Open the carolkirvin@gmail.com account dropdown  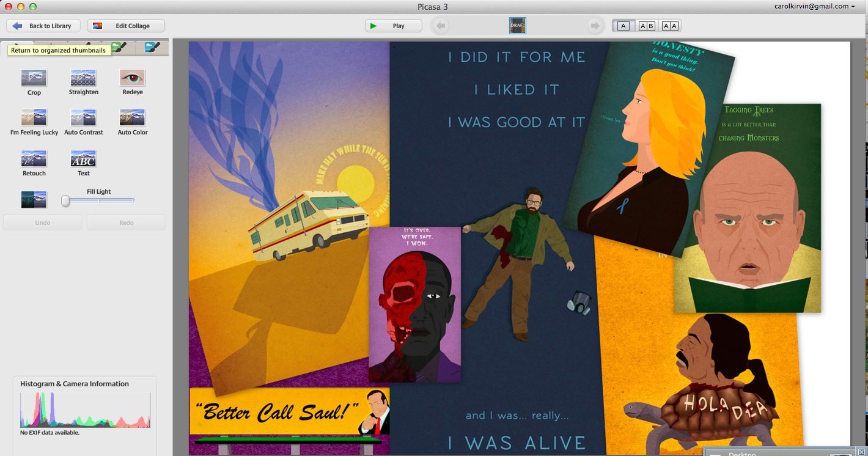pyautogui.click(x=815, y=6)
